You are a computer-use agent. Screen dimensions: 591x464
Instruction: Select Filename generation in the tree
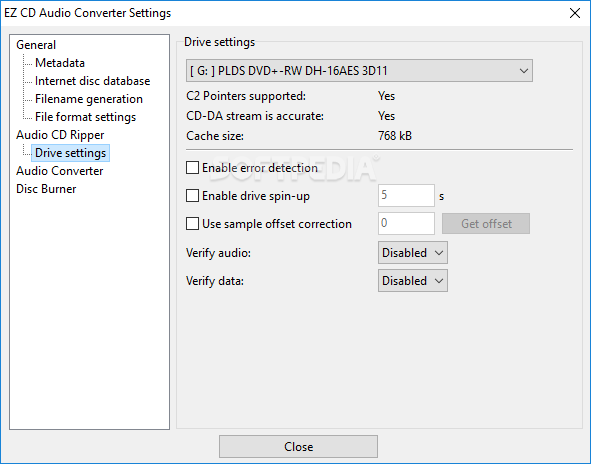[x=89, y=99]
